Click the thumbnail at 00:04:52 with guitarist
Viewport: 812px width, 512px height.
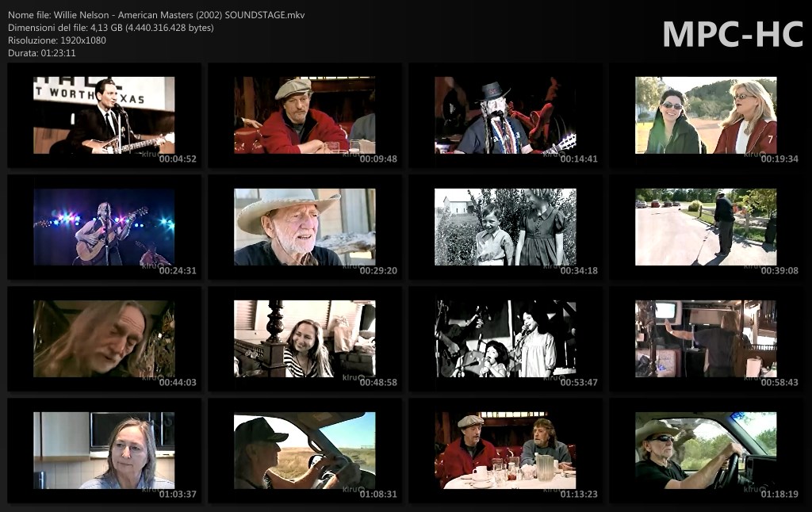pos(104,115)
